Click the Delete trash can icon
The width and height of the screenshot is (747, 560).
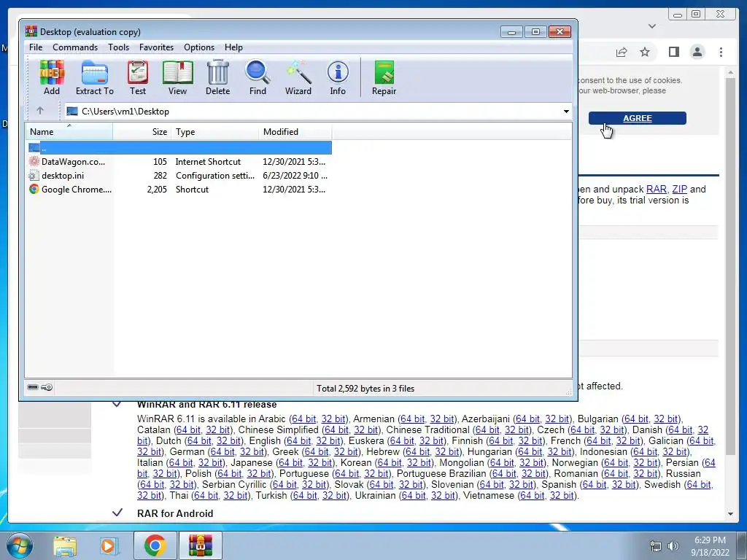pos(217,78)
